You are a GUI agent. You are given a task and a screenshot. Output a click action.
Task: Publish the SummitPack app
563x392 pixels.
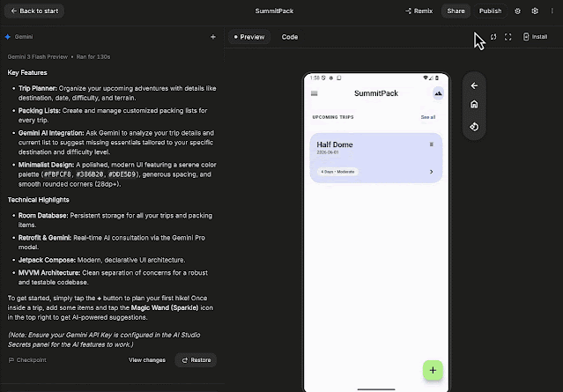490,11
